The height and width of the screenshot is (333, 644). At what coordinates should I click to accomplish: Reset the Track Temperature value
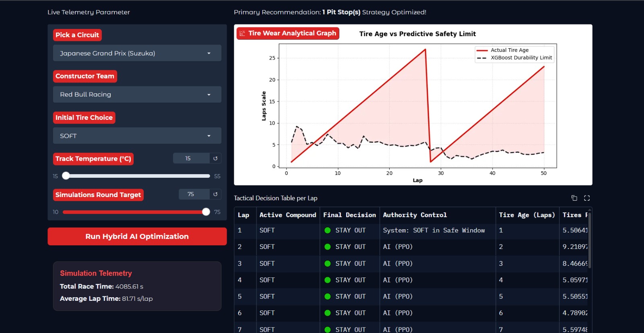[x=215, y=158]
